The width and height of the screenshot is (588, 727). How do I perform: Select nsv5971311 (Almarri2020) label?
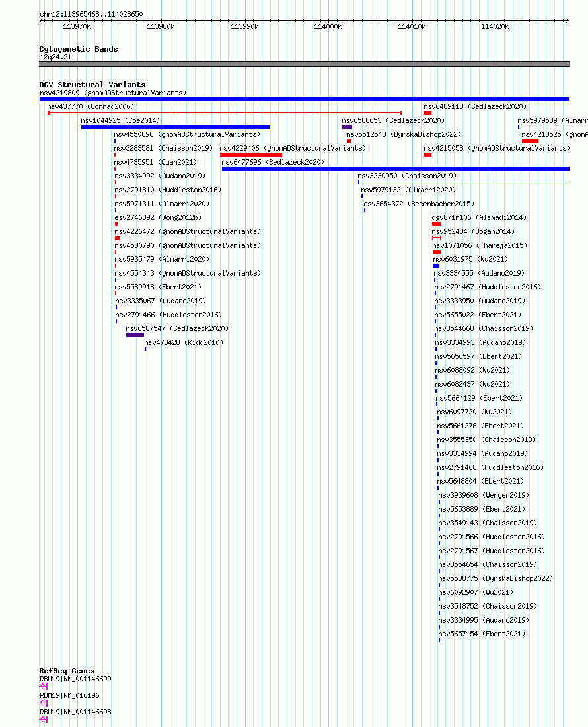coord(162,204)
